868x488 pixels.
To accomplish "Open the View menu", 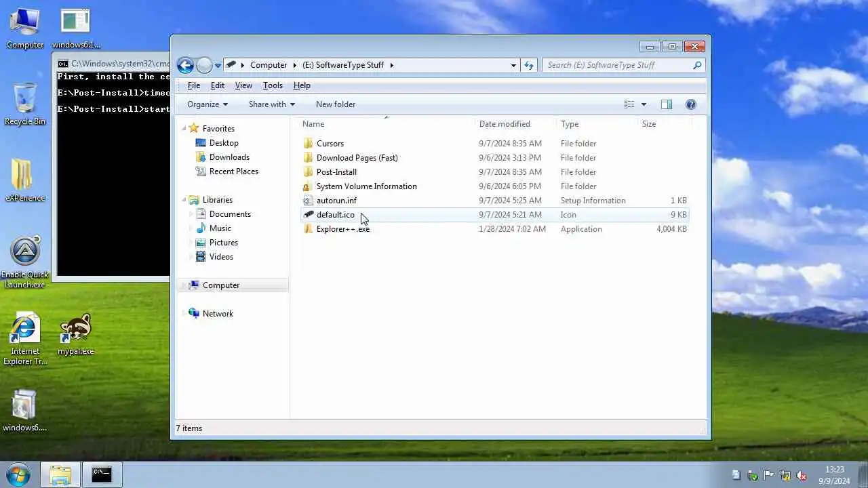I will (243, 85).
